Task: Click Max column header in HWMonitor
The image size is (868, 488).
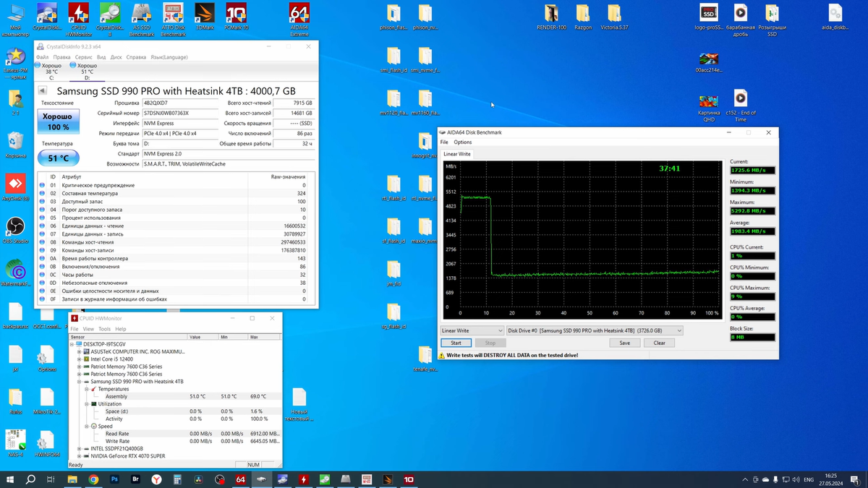Action: [x=264, y=337]
